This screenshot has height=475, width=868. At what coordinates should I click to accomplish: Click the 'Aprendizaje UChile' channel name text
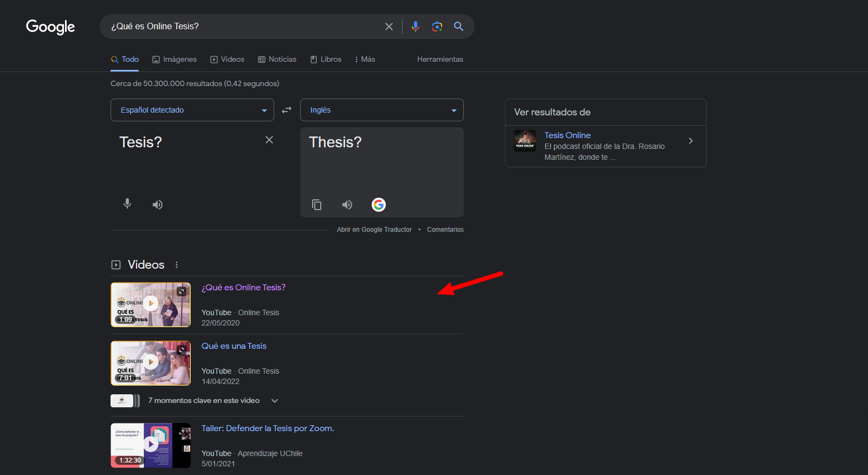pos(270,453)
